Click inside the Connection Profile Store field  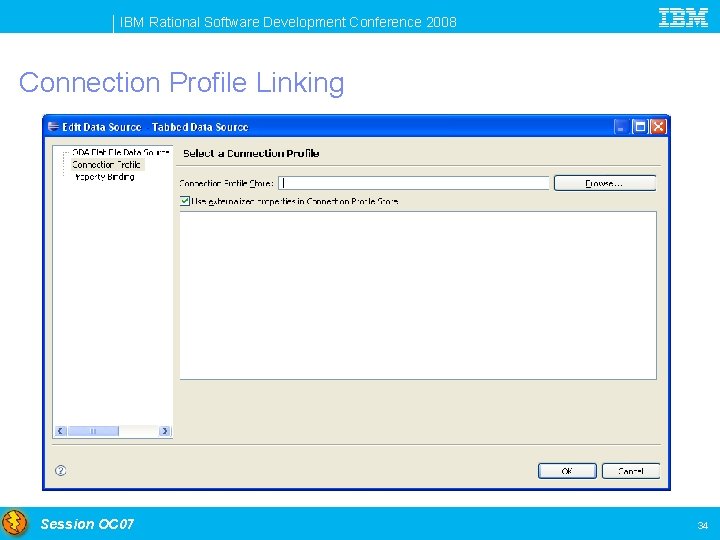point(413,183)
